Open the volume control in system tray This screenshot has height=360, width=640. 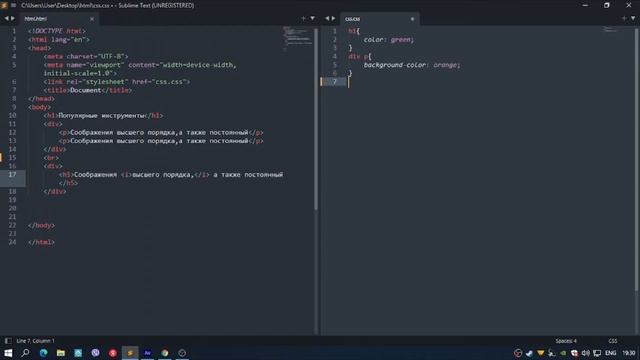[x=586, y=353]
